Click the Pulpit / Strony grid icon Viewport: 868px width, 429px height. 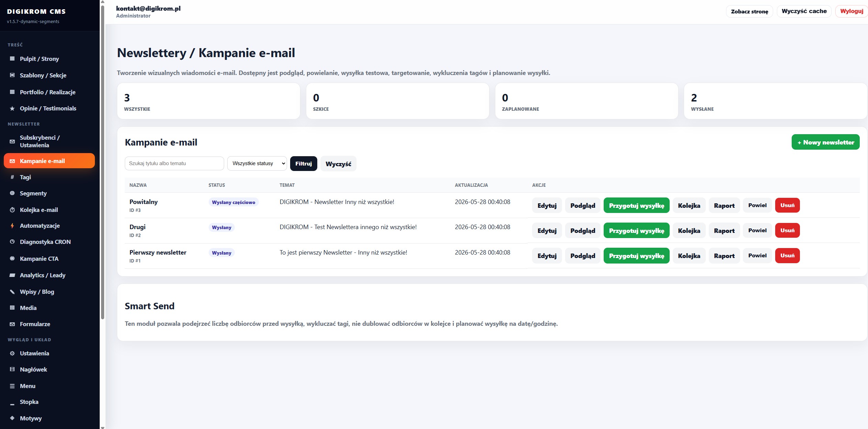pos(12,58)
